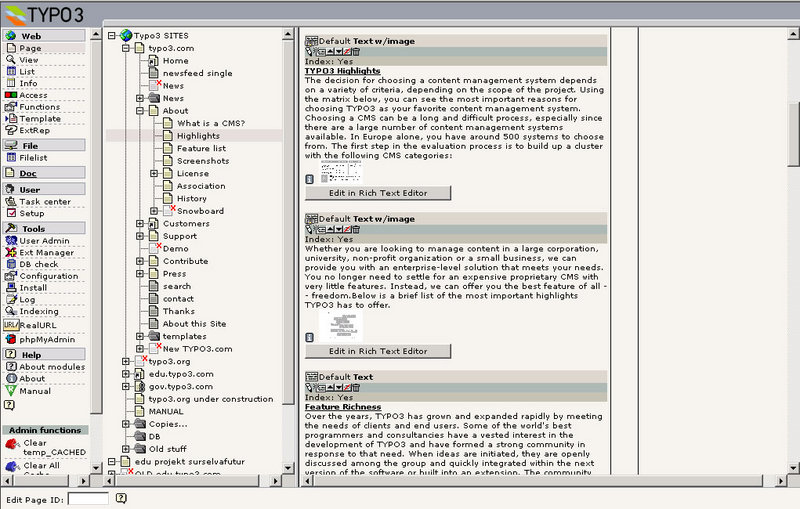Image resolution: width=800 pixels, height=509 pixels.
Task: Select the Screenshots page in the tree
Action: pos(203,161)
